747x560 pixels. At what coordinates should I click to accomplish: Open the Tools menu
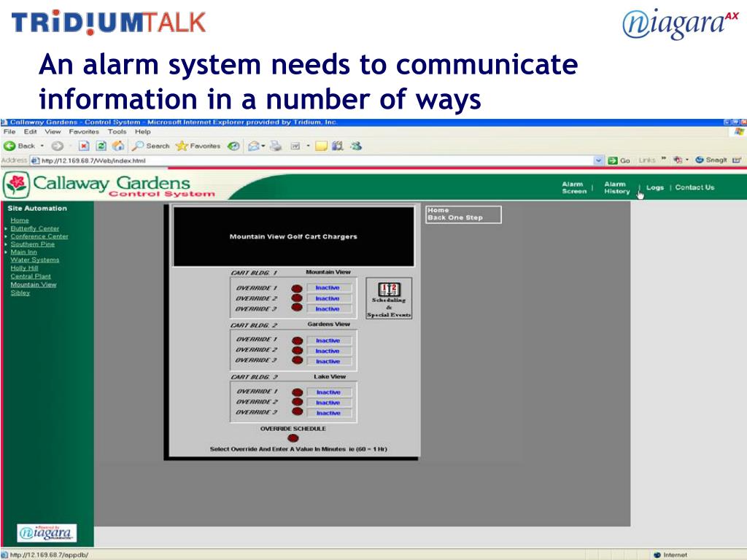tap(117, 131)
